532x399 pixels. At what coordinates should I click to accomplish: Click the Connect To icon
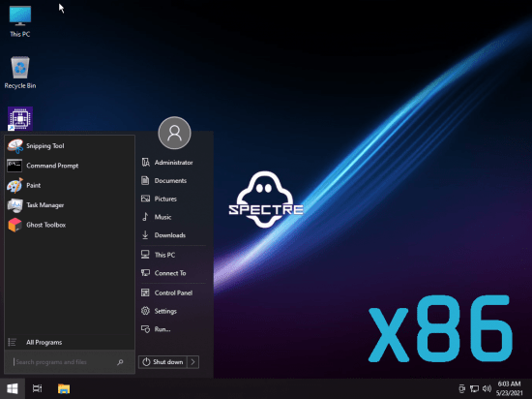[145, 273]
